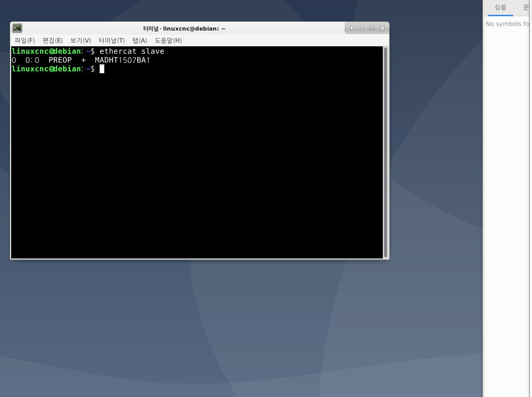Open the 터미널(T) menu
Image resolution: width=532 pixels, height=397 pixels.
[112, 40]
